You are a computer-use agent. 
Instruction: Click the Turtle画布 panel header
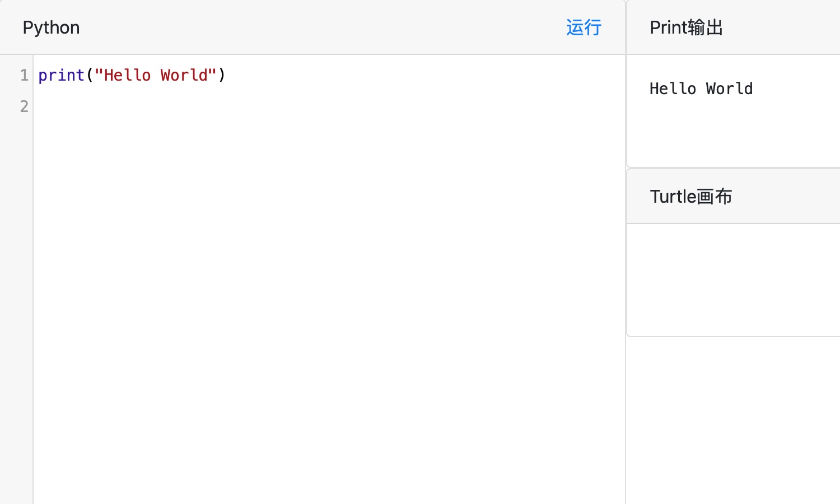(734, 197)
